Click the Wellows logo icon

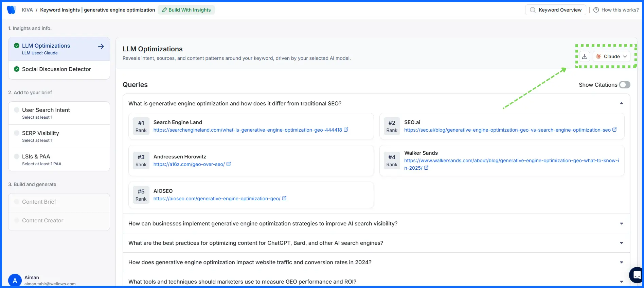pyautogui.click(x=11, y=10)
